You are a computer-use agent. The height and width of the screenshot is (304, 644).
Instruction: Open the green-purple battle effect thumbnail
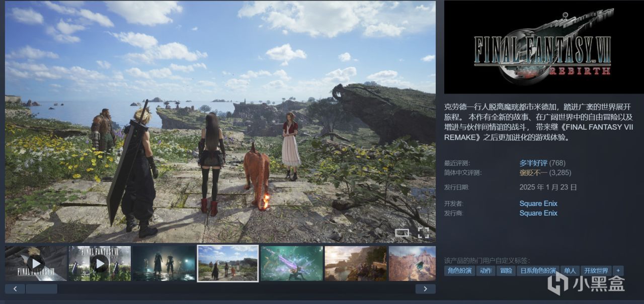tap(292, 263)
